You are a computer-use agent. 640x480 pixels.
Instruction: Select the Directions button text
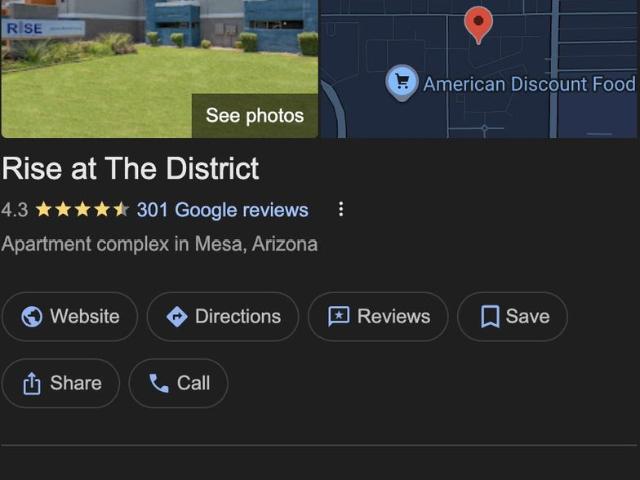[238, 316]
